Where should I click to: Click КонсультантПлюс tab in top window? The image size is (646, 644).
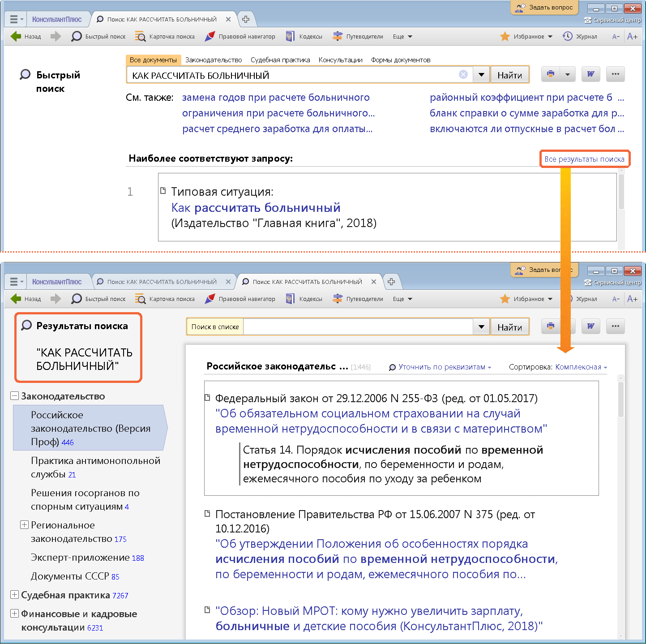(x=57, y=19)
